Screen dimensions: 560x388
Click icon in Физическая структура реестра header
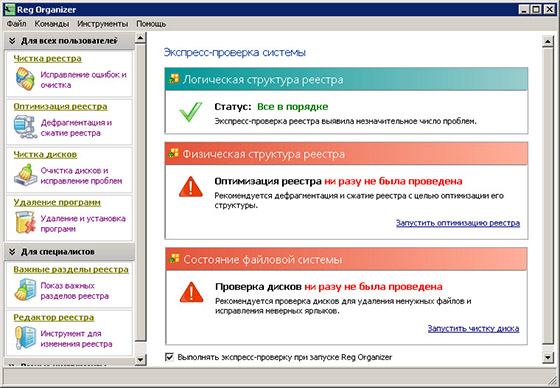(174, 153)
